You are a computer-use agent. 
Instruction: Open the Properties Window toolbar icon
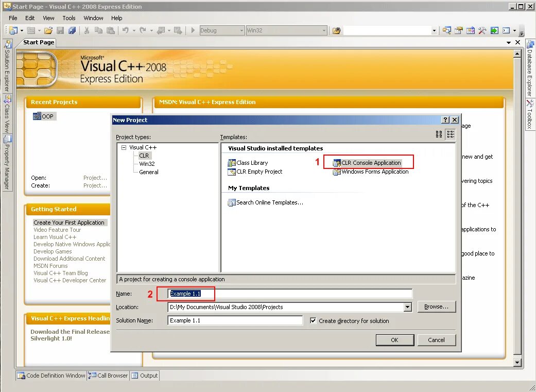pyautogui.click(x=459, y=30)
